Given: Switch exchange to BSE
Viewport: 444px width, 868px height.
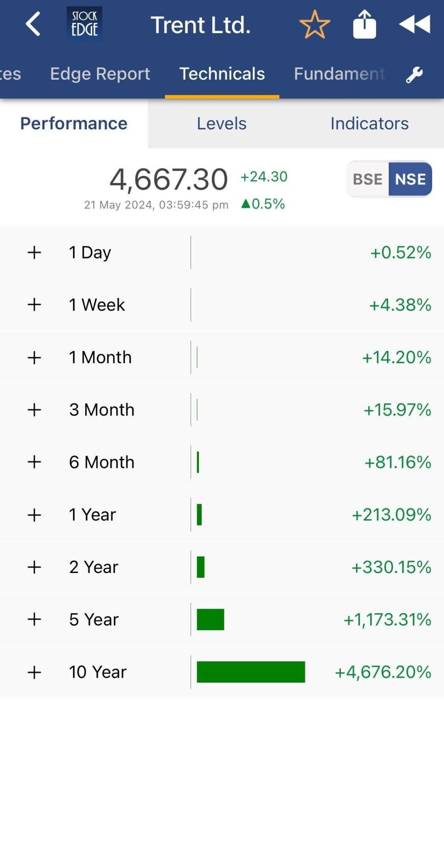Looking at the screenshot, I should [368, 179].
